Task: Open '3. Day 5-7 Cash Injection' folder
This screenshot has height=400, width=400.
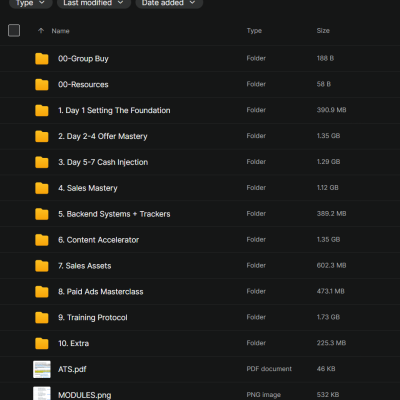Action: pyautogui.click(x=103, y=162)
